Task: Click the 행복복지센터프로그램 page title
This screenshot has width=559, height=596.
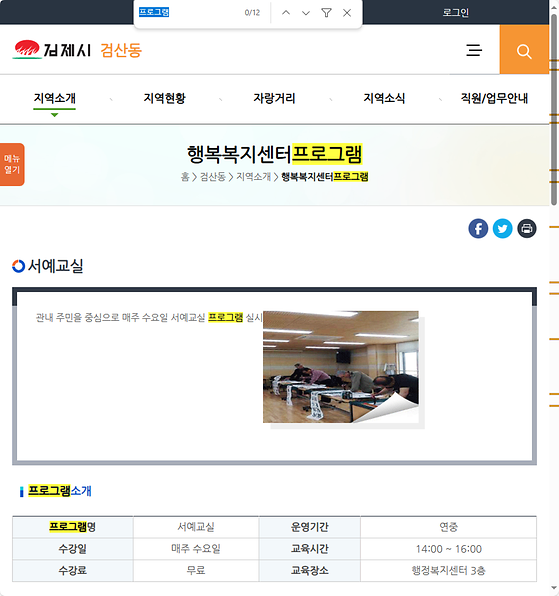Action: tap(274, 154)
